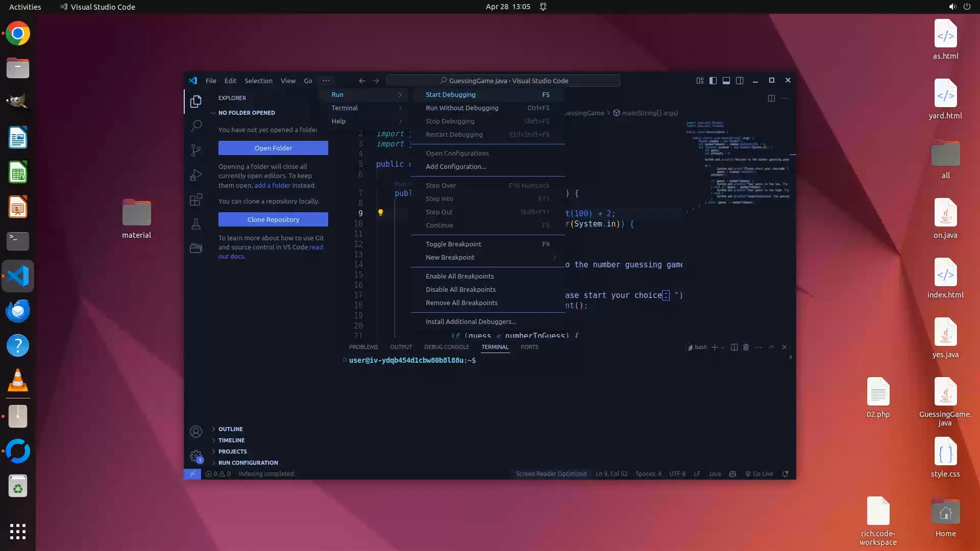The image size is (980, 551).
Task: Click the lightbulb code action icon
Action: coord(380,213)
